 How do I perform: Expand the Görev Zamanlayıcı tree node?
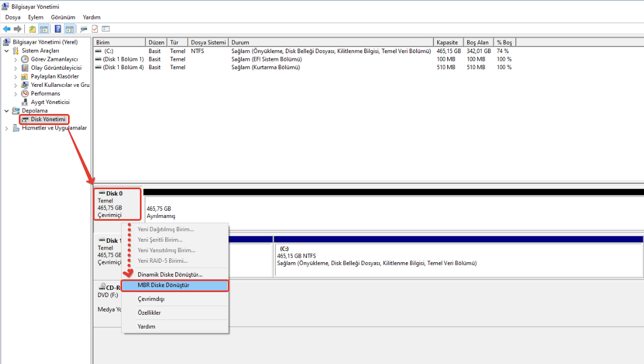[15, 59]
